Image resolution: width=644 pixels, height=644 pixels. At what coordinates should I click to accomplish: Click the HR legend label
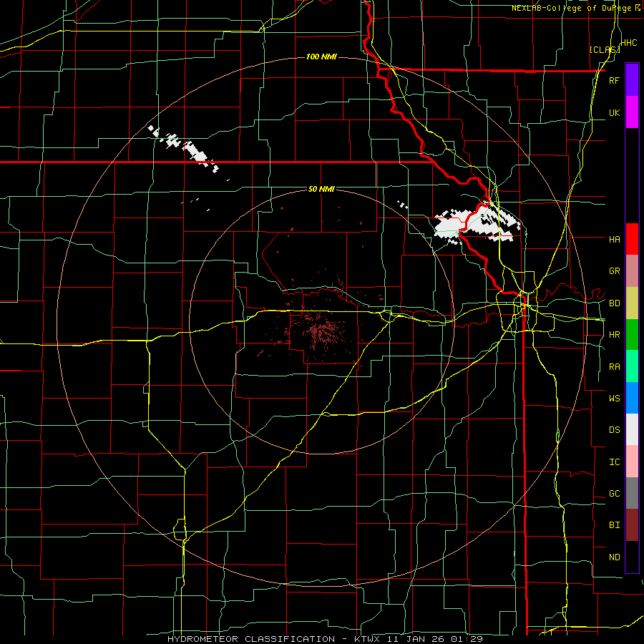pyautogui.click(x=614, y=335)
